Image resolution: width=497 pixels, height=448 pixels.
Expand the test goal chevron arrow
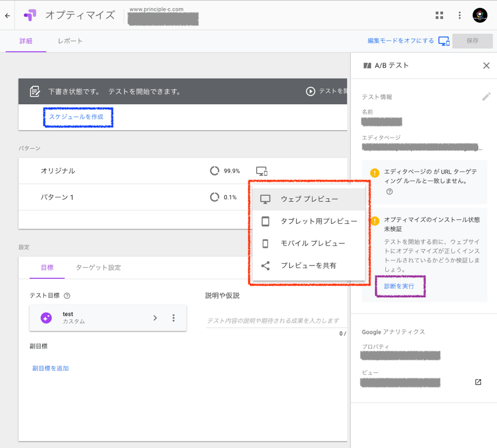click(x=155, y=318)
